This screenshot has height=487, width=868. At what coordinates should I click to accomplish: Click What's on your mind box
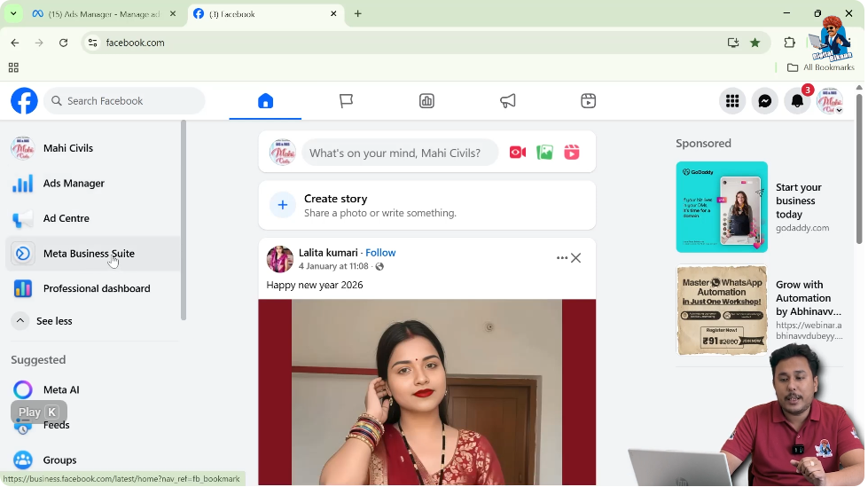pyautogui.click(x=400, y=153)
